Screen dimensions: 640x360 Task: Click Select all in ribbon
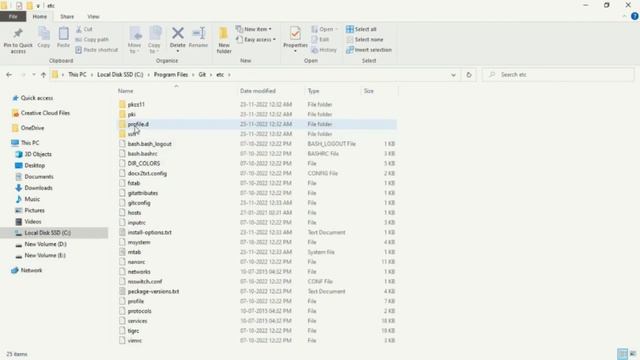click(x=361, y=29)
